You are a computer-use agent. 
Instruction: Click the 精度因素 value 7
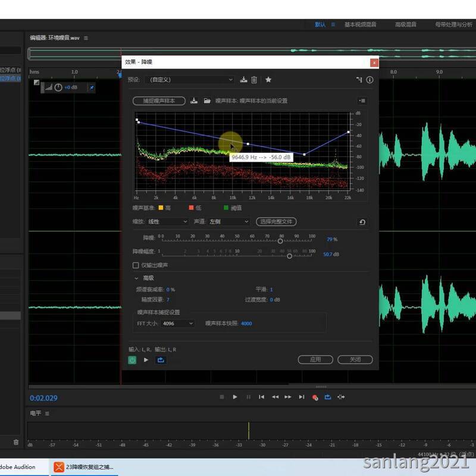pos(168,300)
